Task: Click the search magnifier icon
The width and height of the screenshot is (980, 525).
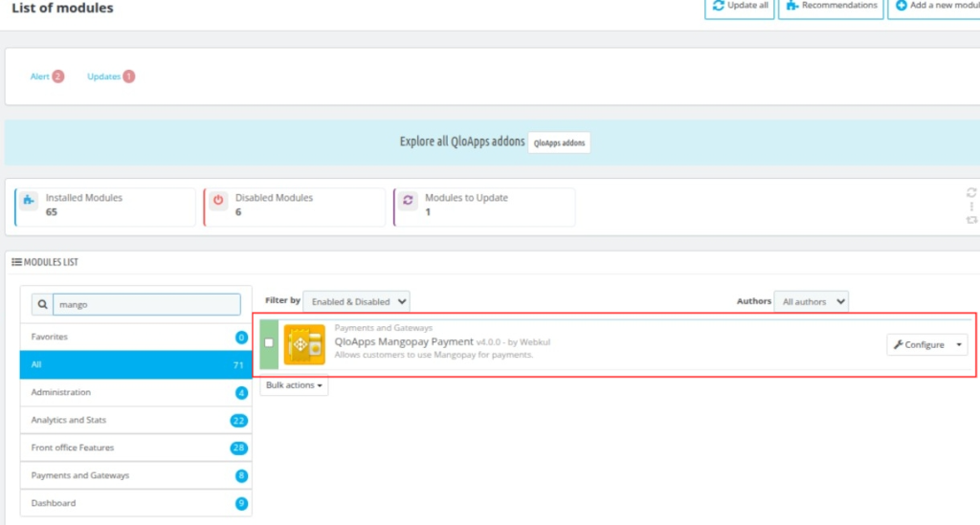Action: tap(42, 305)
